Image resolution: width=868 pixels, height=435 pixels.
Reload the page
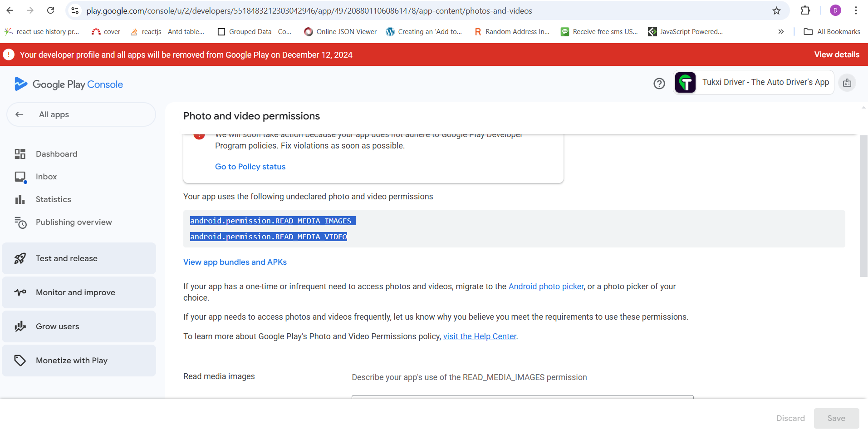coord(51,11)
